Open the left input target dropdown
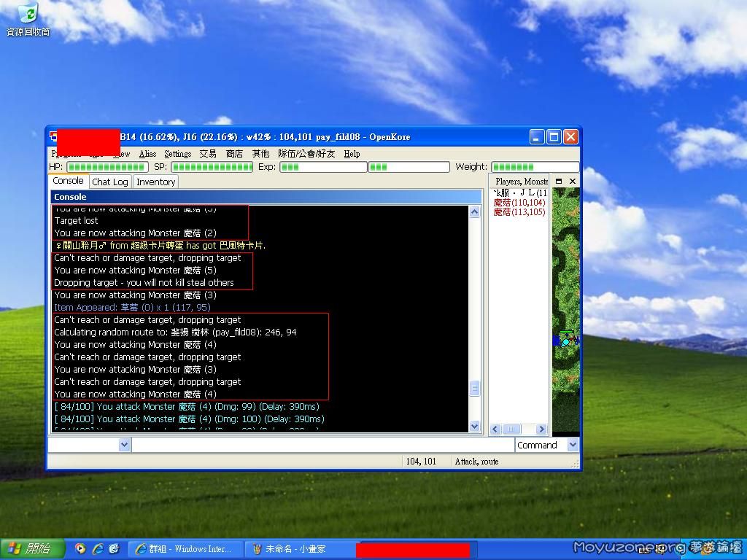 point(124,445)
